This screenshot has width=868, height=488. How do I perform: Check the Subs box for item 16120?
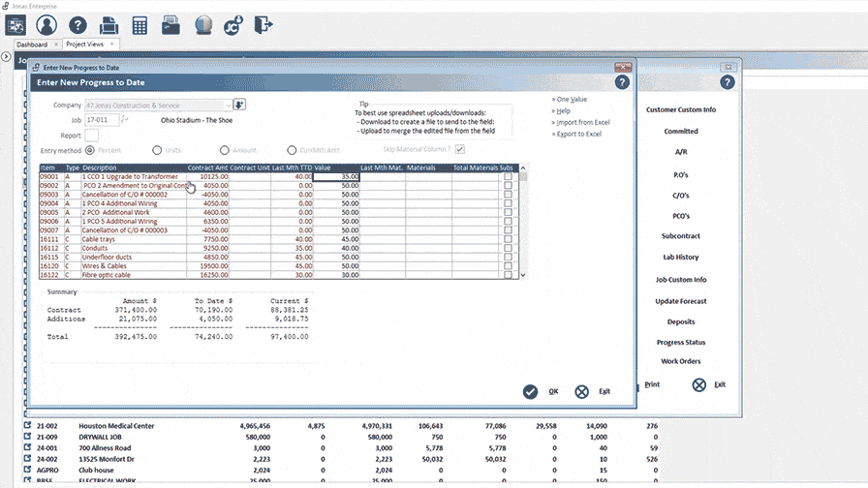coord(508,266)
